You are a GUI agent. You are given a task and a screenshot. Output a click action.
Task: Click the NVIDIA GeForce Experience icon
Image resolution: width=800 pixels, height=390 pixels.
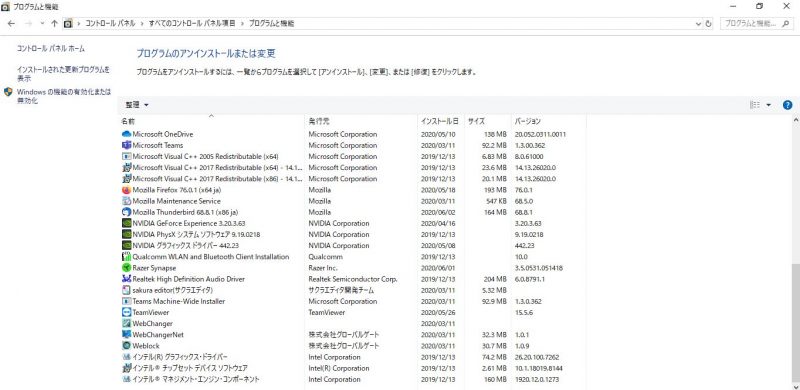[127, 223]
